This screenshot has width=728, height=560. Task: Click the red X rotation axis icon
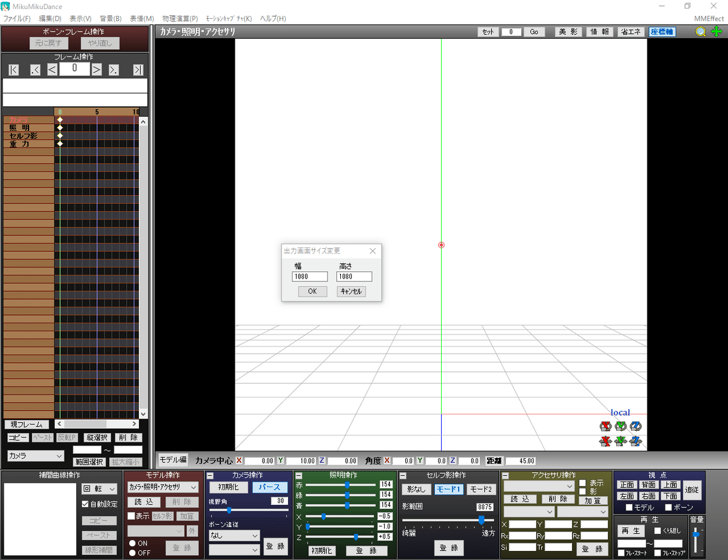(x=605, y=426)
